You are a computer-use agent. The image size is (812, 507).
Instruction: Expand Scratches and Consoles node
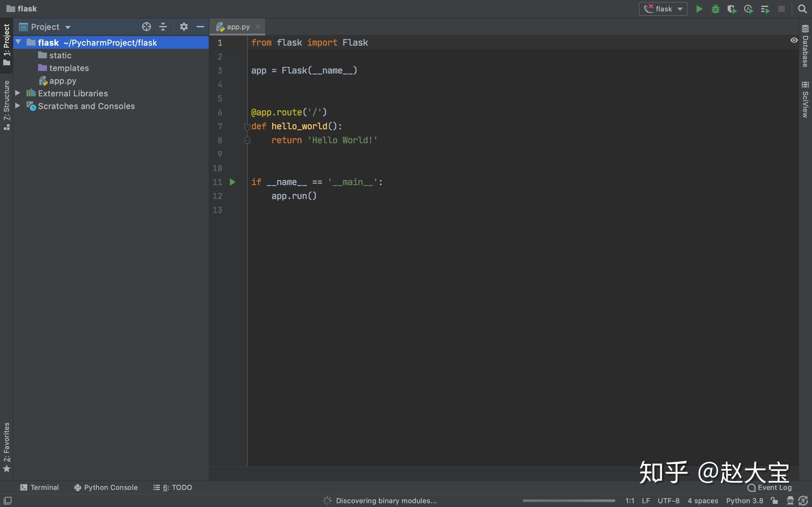click(18, 106)
